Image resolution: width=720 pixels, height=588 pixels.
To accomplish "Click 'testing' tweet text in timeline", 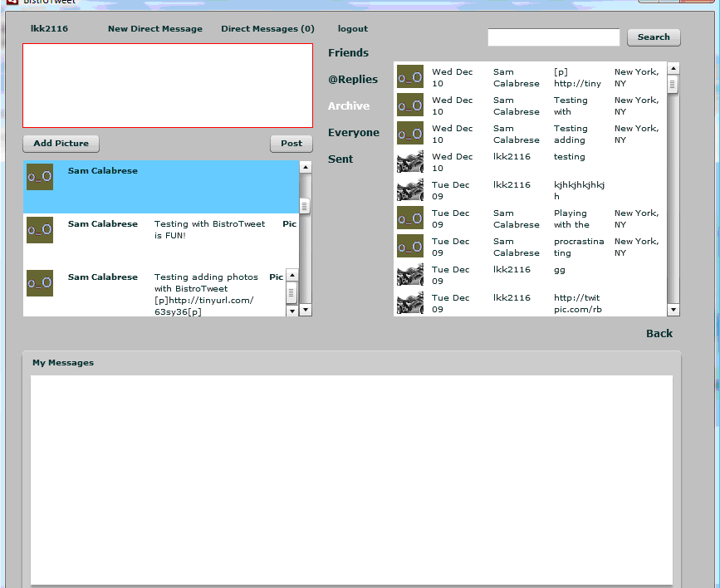I will (570, 157).
